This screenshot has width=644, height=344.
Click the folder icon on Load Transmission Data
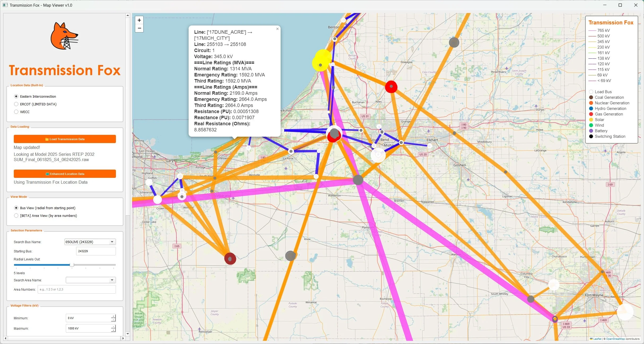click(x=47, y=139)
